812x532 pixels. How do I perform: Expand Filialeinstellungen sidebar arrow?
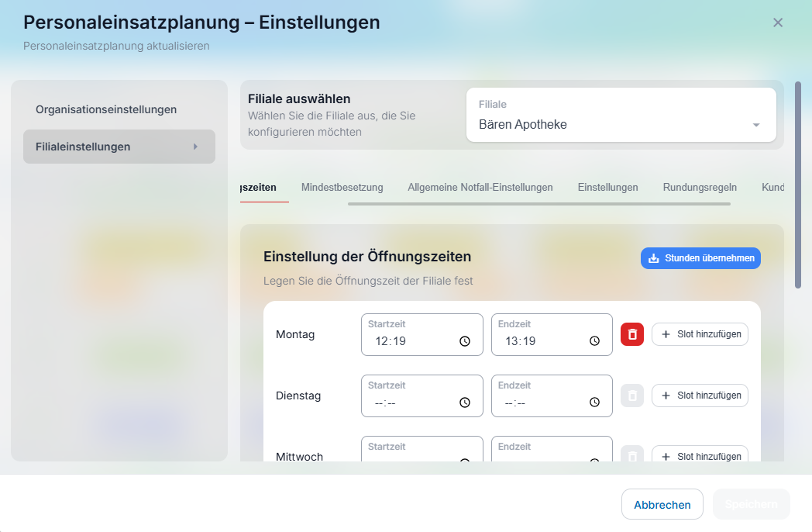195,147
